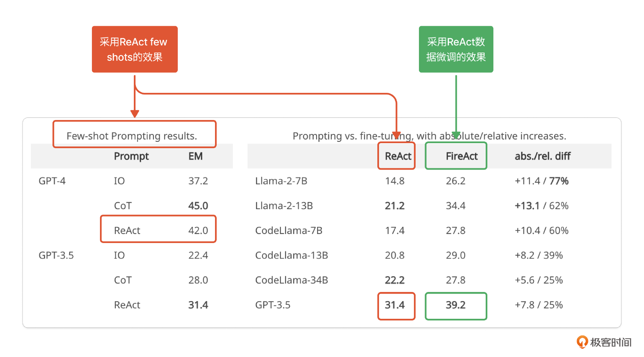Click the Prompting vs. fine-tuning table title
644x357 pixels.
click(x=429, y=136)
